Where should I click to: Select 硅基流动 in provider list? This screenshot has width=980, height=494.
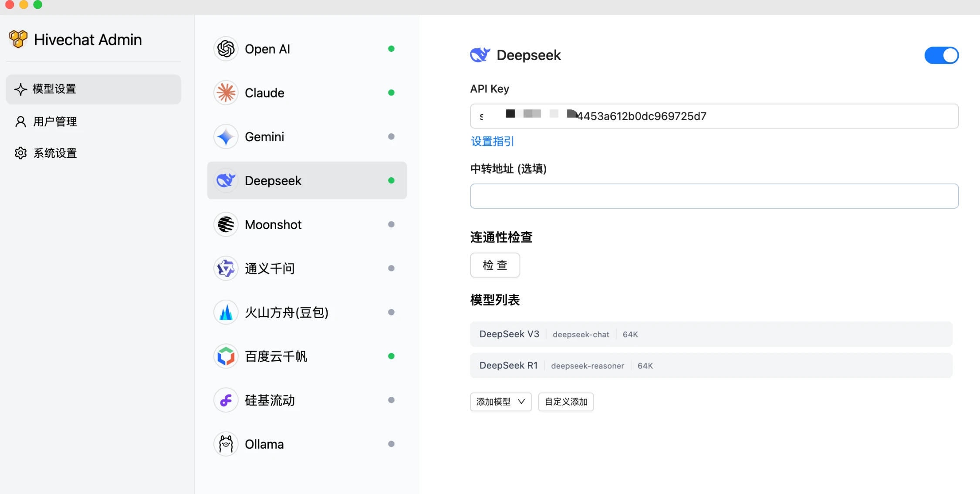tap(307, 400)
